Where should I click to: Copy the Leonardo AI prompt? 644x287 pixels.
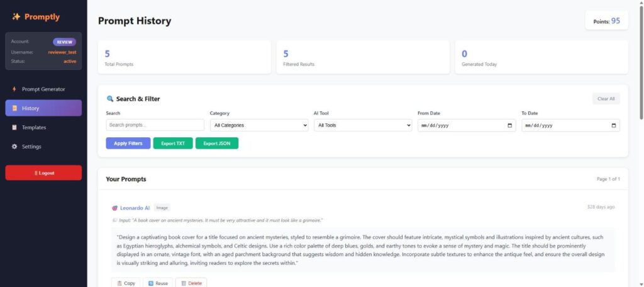tap(126, 283)
